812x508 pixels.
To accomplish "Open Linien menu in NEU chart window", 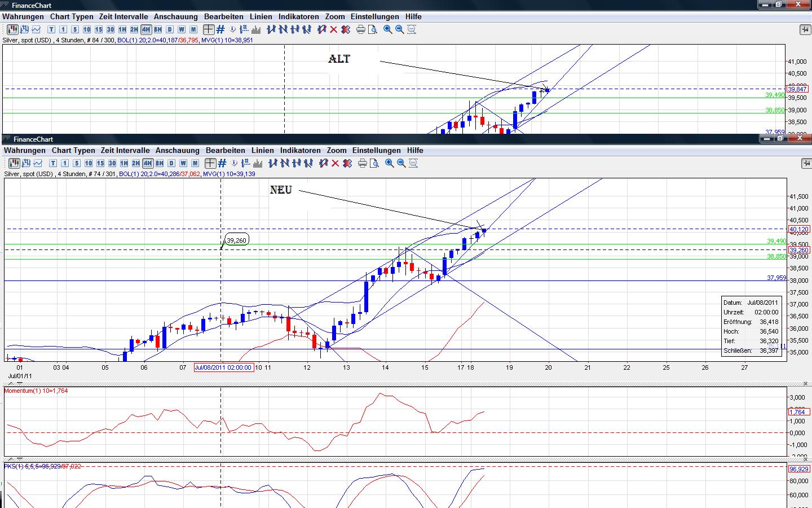I will tap(263, 150).
